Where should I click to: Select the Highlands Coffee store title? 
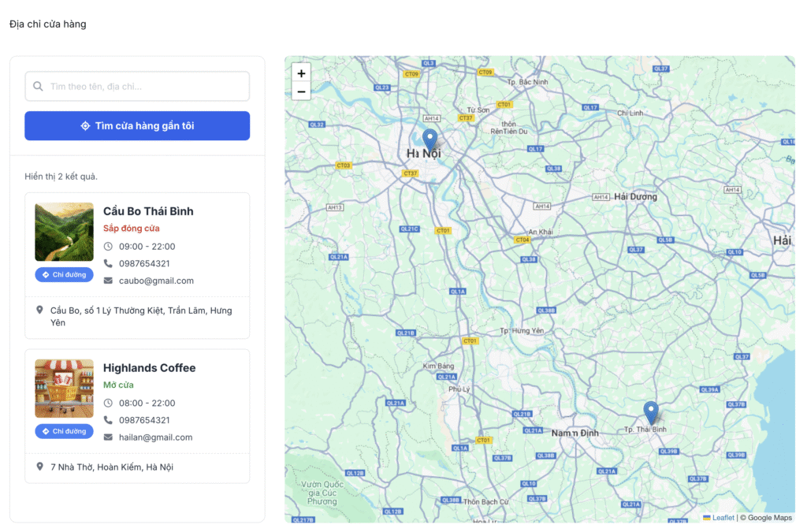pos(149,368)
